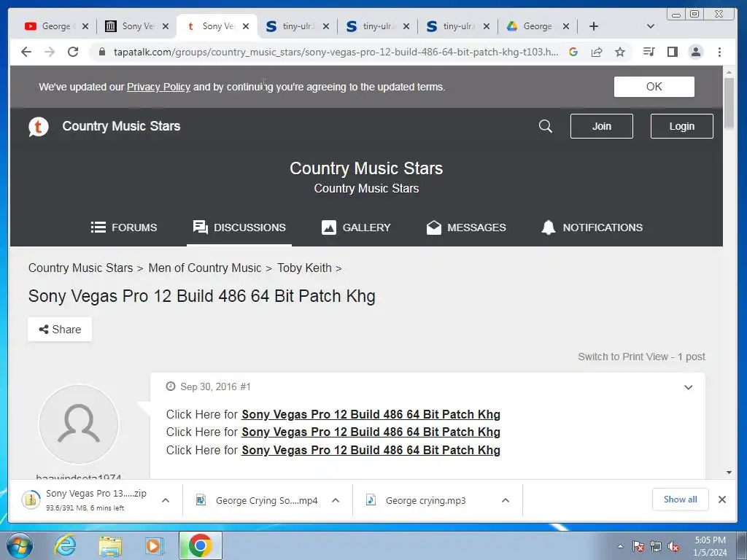
Task: Reload the current page
Action: coord(73,52)
